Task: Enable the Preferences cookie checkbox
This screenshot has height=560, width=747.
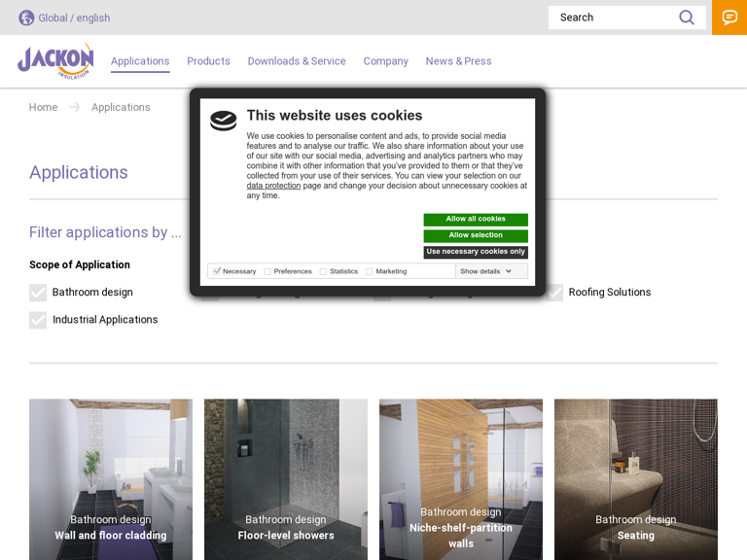Action: (x=267, y=272)
